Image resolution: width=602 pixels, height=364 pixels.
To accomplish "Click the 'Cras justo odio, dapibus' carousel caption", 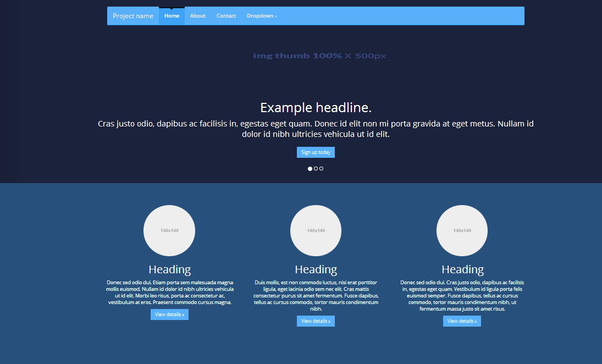I will click(x=316, y=129).
